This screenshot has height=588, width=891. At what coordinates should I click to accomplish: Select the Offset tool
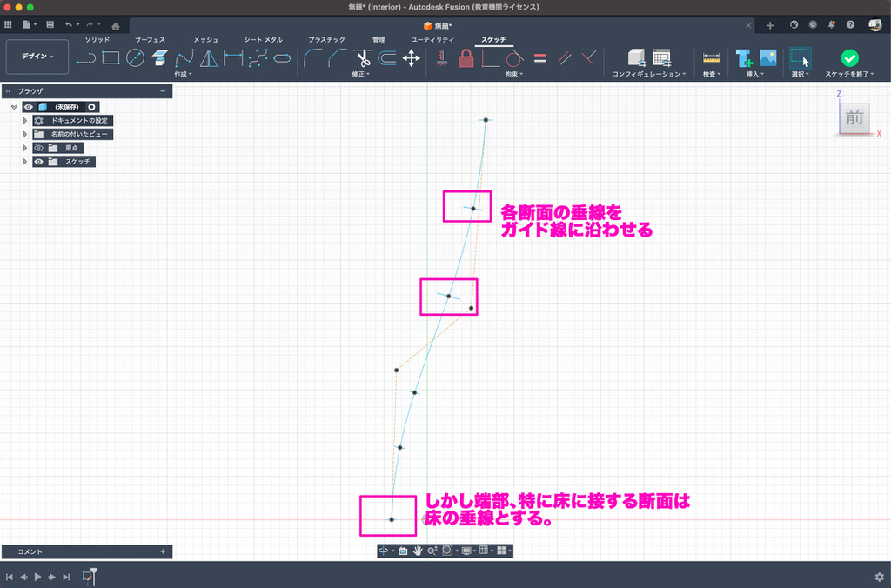pos(387,58)
